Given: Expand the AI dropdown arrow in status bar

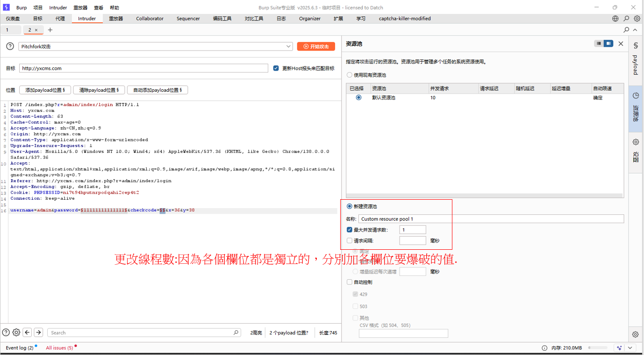Looking at the screenshot, I should (x=630, y=348).
